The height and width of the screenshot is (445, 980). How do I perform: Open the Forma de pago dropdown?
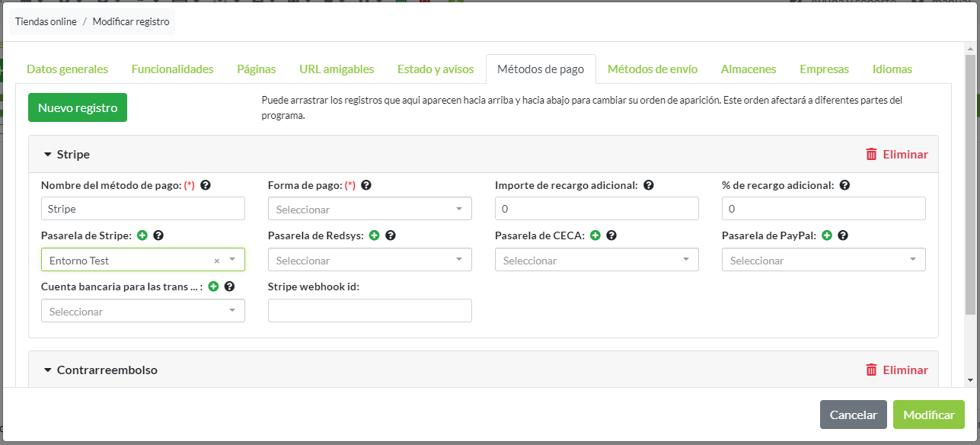click(x=370, y=209)
